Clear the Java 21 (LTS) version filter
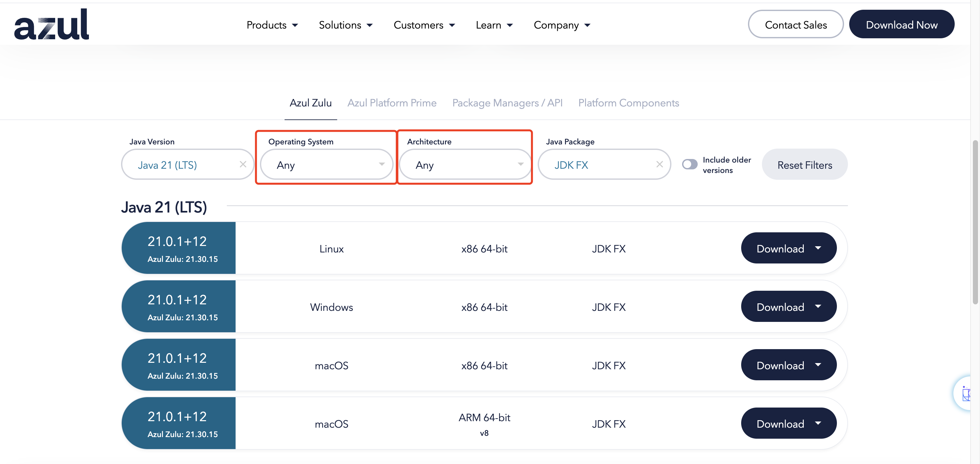Screen dimensions: 980x464 pyautogui.click(x=243, y=164)
